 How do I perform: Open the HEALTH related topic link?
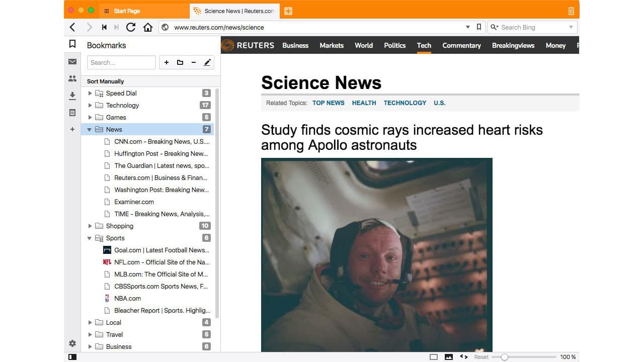[x=364, y=103]
